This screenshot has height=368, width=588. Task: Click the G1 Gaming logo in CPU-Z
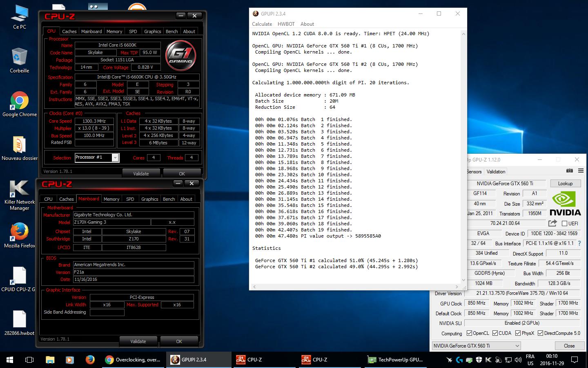coord(180,55)
